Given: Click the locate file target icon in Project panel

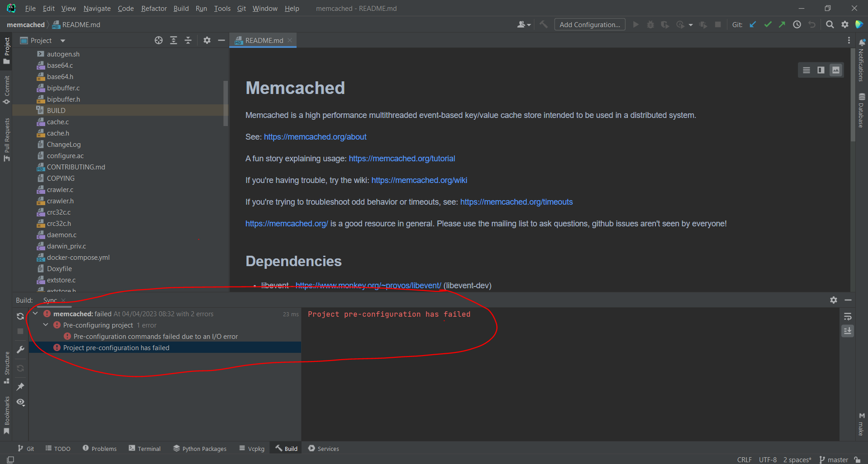Looking at the screenshot, I should [159, 41].
